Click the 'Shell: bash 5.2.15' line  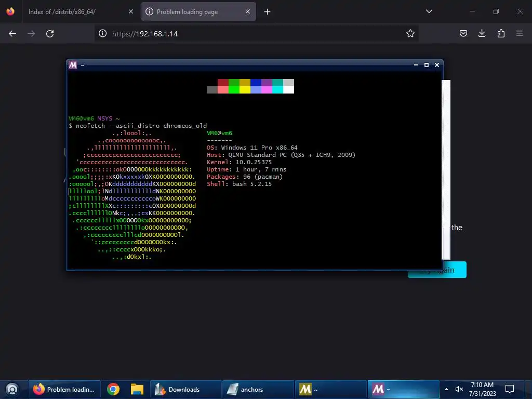pos(239,184)
